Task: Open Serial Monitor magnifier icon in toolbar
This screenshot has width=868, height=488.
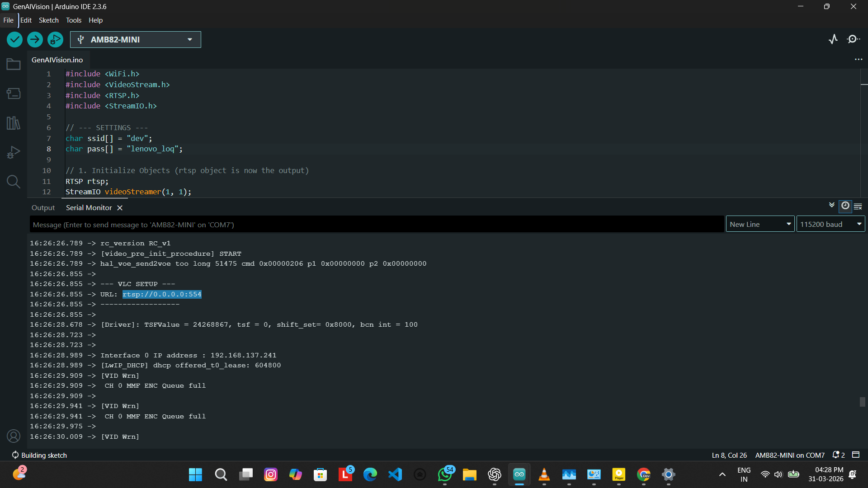Action: tap(853, 39)
